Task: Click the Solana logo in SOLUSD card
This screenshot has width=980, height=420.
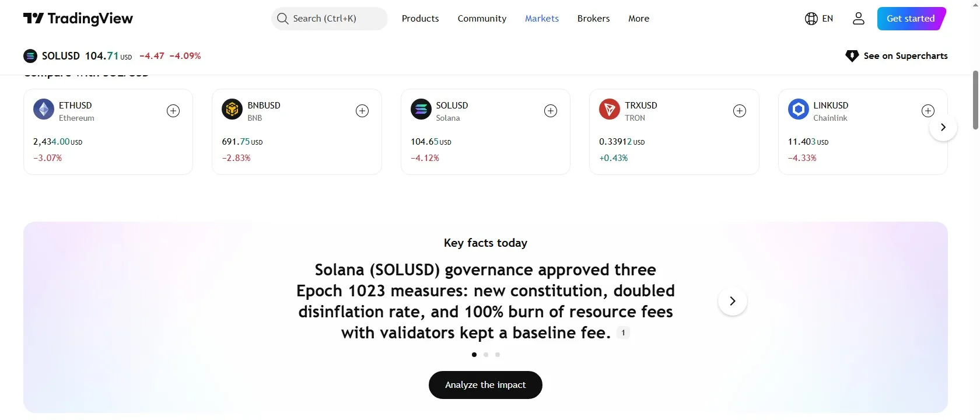Action: [421, 109]
